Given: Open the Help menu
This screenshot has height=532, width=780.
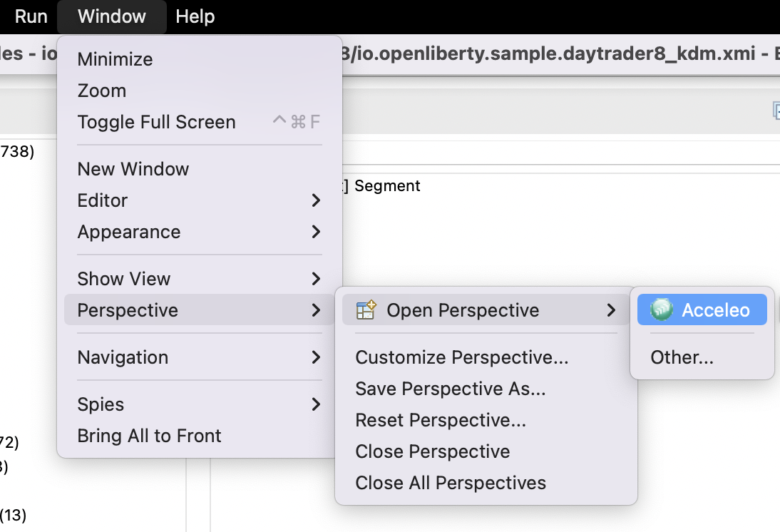Looking at the screenshot, I should (x=195, y=16).
